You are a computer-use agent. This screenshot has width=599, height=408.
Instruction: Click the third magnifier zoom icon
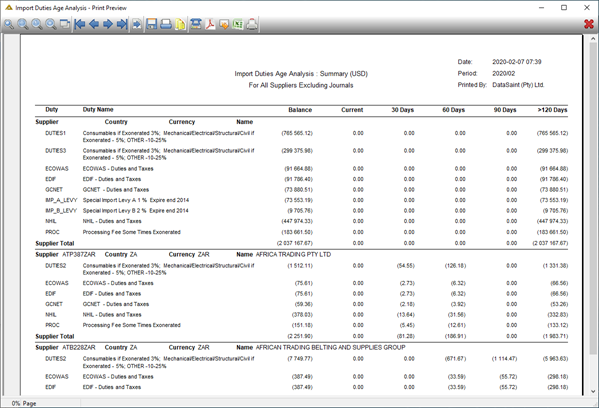[x=37, y=24]
